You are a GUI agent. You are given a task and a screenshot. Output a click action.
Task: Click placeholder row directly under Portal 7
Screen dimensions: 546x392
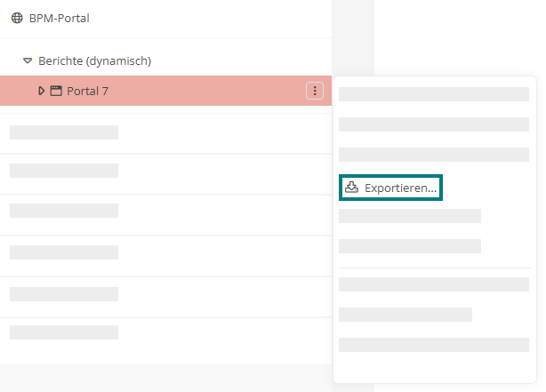click(x=165, y=133)
